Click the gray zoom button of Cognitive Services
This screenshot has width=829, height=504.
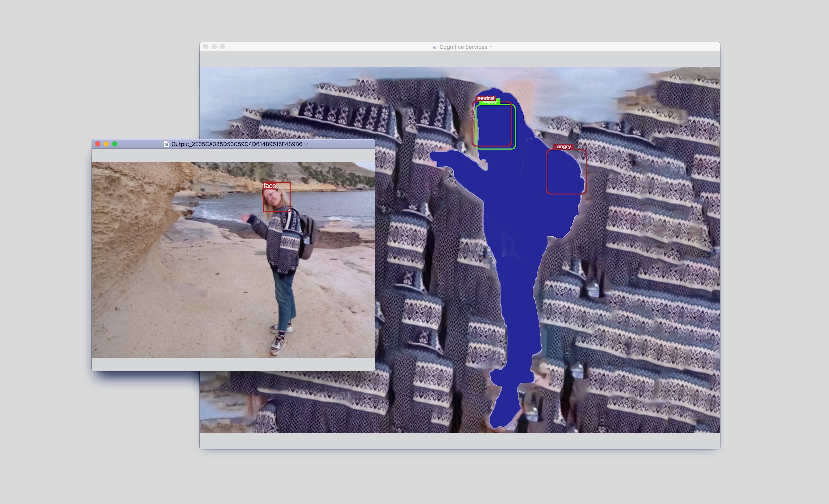point(222,47)
